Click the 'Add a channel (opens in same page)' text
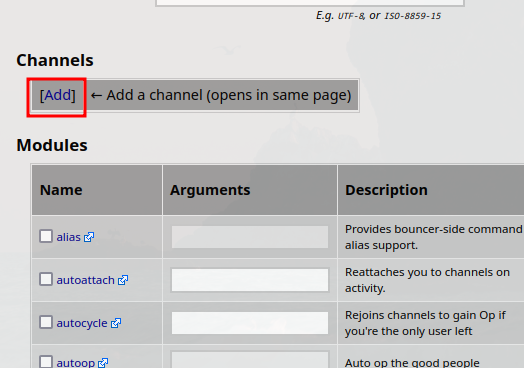 coord(229,95)
